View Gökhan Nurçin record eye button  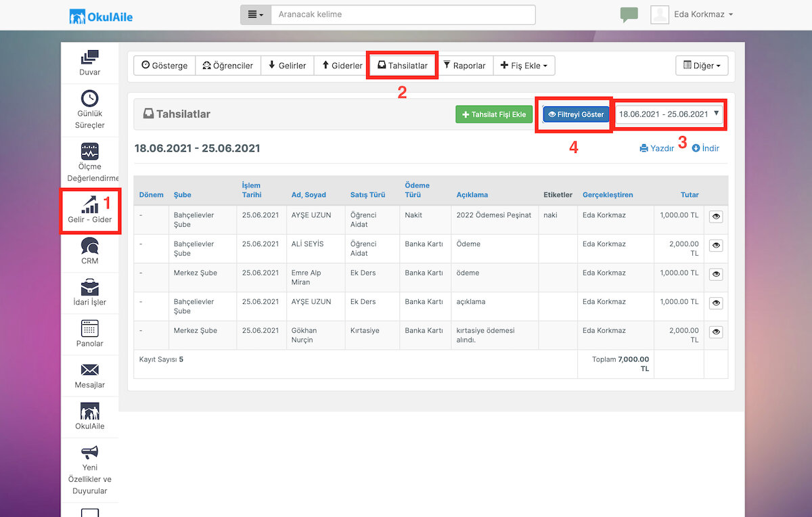[x=716, y=332]
